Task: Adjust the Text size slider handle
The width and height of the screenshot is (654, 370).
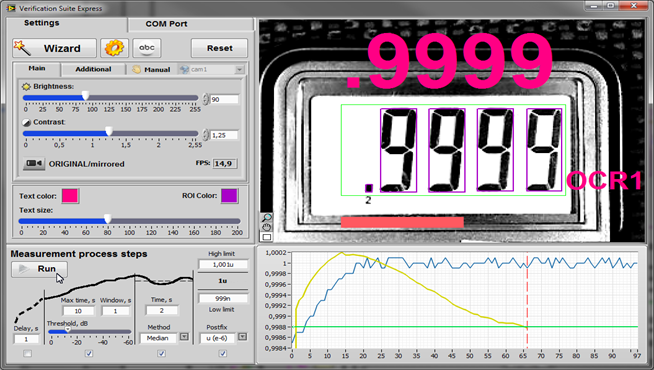Action: tap(108, 219)
